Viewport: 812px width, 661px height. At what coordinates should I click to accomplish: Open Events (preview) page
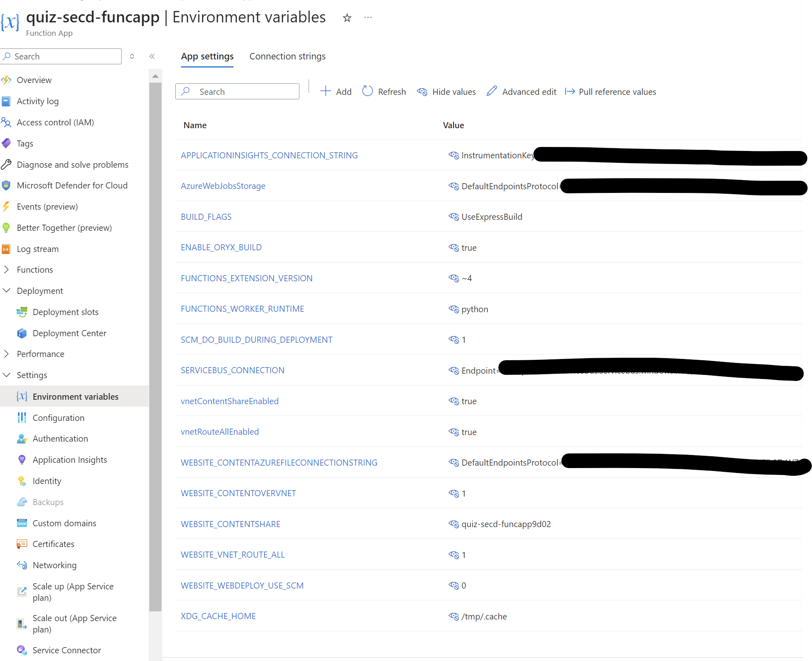click(x=47, y=206)
